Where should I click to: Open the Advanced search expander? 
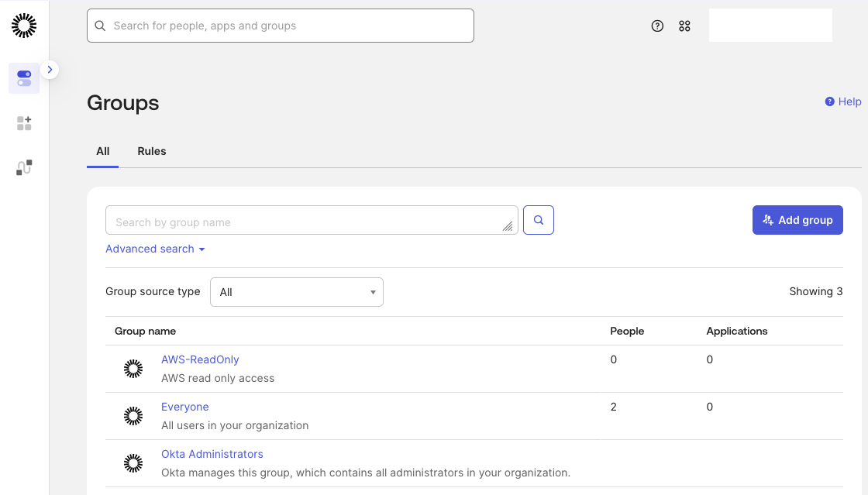[x=155, y=249]
